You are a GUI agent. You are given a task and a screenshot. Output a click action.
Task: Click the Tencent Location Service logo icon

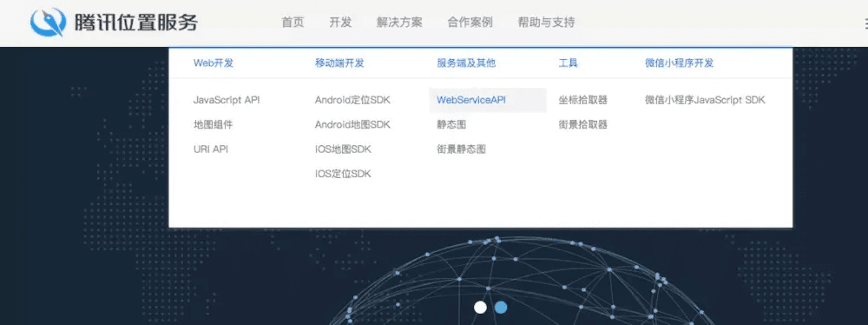point(48,23)
